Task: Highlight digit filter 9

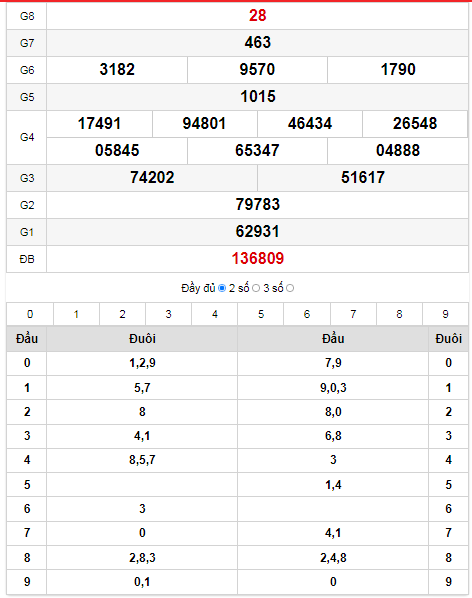Action: tap(445, 314)
